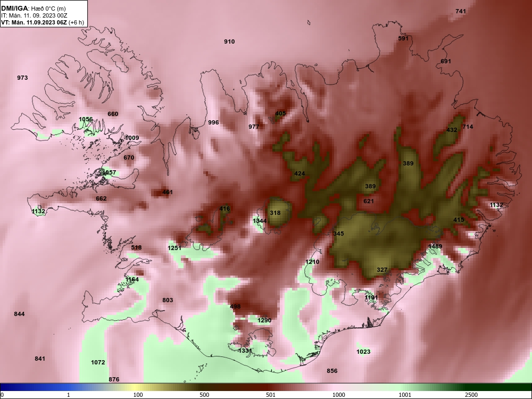Click the 327 height value
This screenshot has height=399, width=532.
[382, 270]
